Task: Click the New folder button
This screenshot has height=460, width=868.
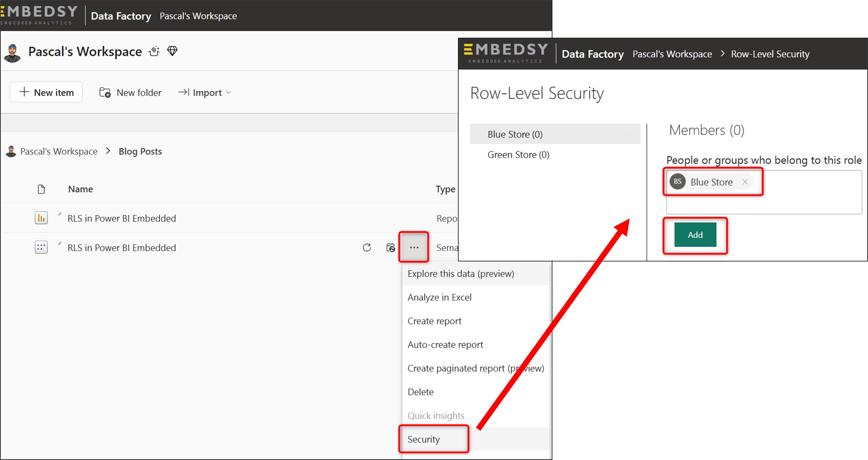Action: click(x=130, y=92)
